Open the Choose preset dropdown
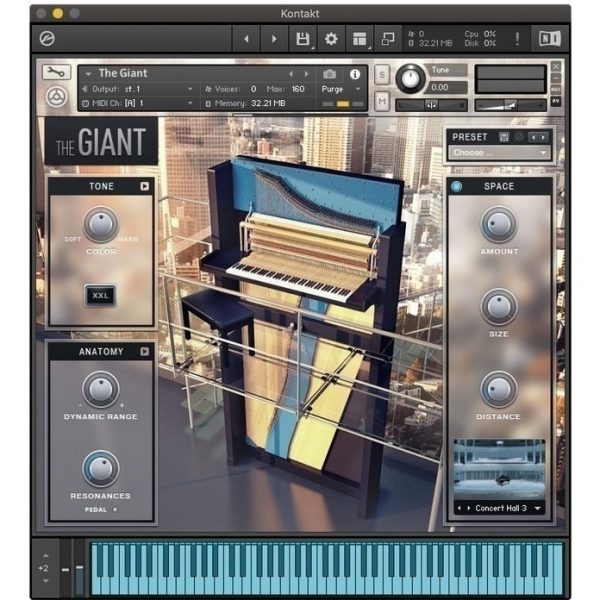Viewport: 600px width, 600px height. coord(500,153)
